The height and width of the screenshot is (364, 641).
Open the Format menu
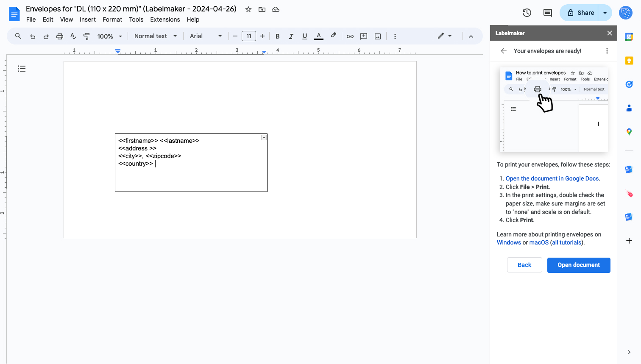tap(112, 19)
